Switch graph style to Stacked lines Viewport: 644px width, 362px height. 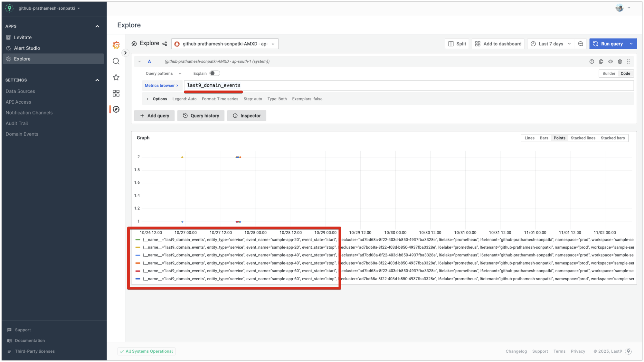click(583, 138)
